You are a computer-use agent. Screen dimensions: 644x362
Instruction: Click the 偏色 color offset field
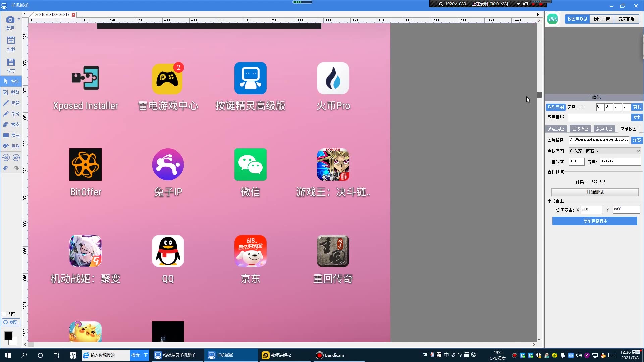620,162
